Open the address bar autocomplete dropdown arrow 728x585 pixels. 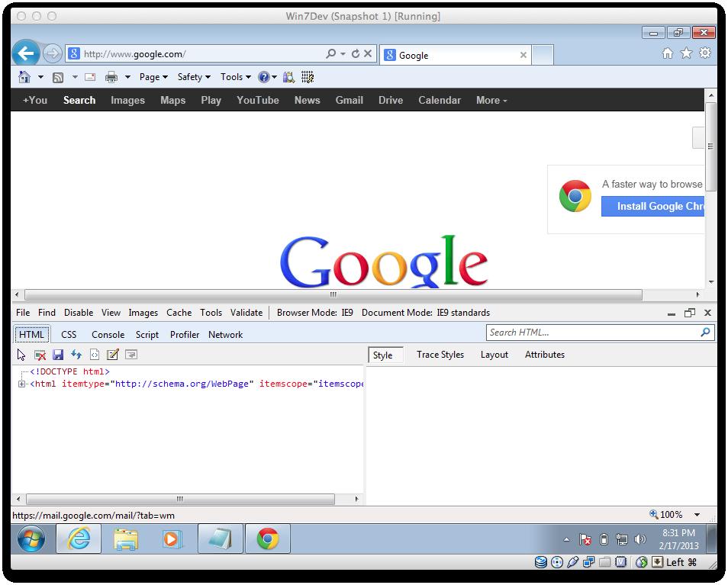click(343, 54)
